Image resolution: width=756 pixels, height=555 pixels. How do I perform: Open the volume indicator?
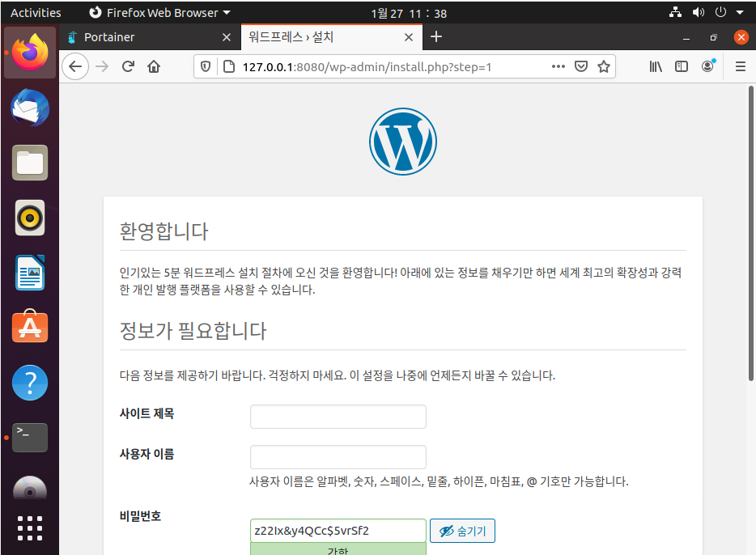pos(699,12)
